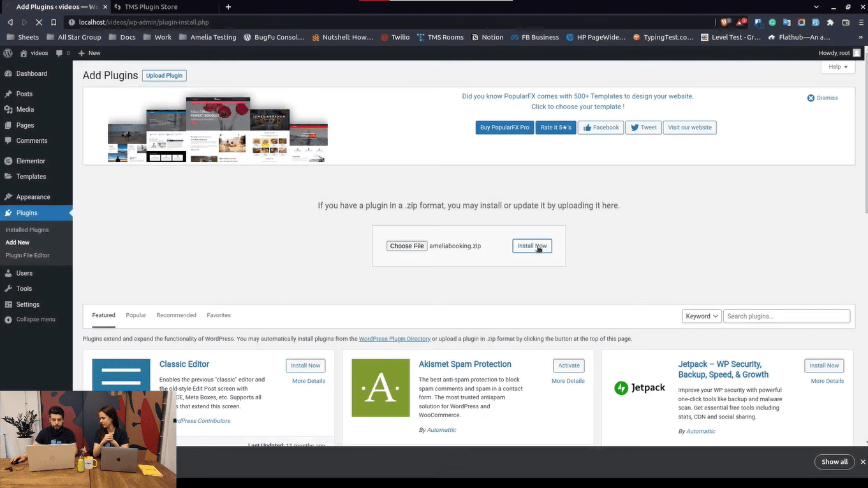Select the Featured plugins tab

[103, 315]
